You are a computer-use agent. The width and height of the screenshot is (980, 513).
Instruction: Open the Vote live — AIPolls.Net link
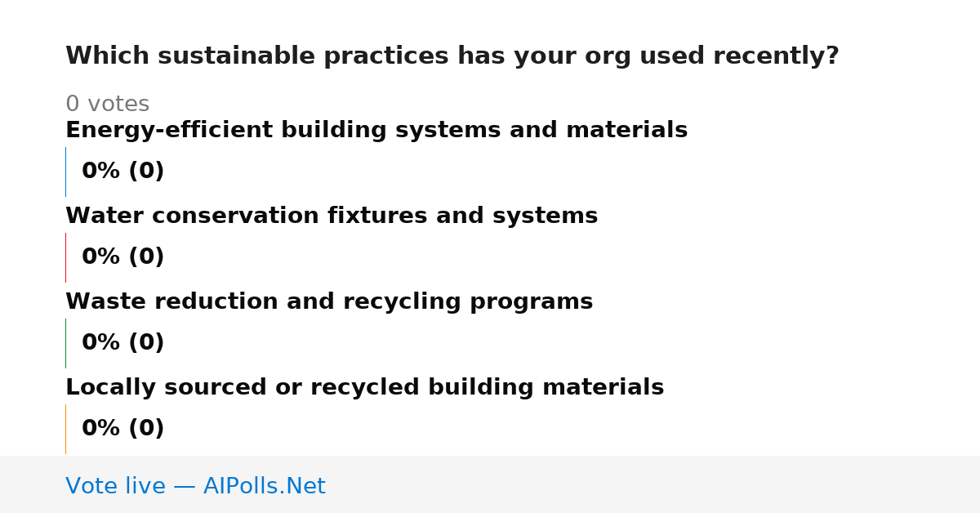(x=195, y=486)
